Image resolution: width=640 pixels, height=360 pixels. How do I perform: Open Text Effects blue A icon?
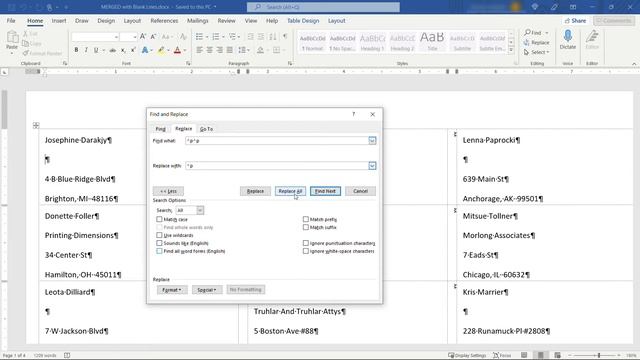pyautogui.click(x=145, y=50)
